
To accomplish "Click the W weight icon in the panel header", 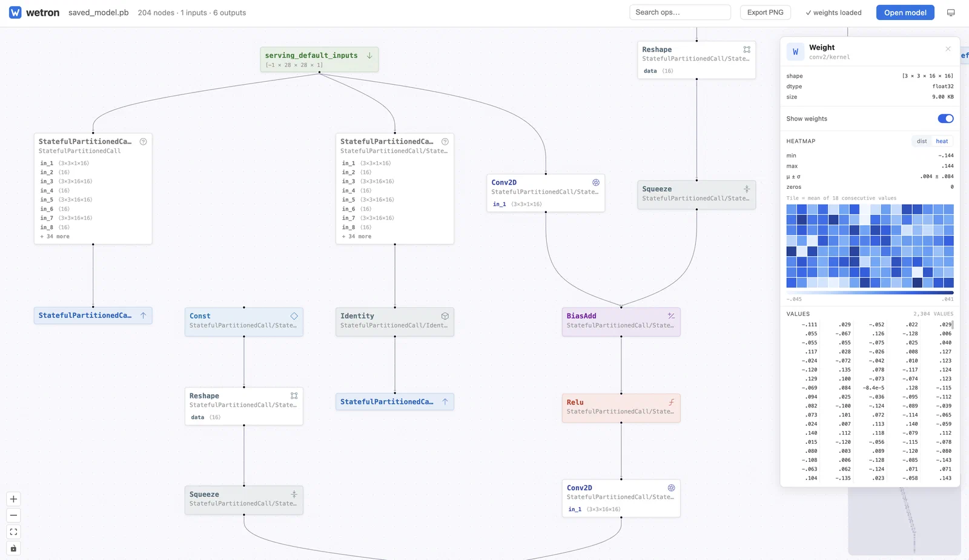I will tap(795, 52).
